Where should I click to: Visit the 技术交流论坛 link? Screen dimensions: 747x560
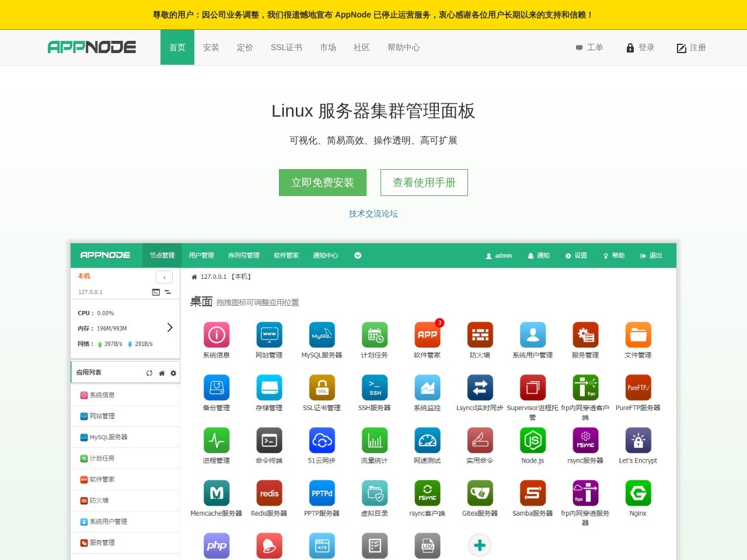[x=372, y=213]
